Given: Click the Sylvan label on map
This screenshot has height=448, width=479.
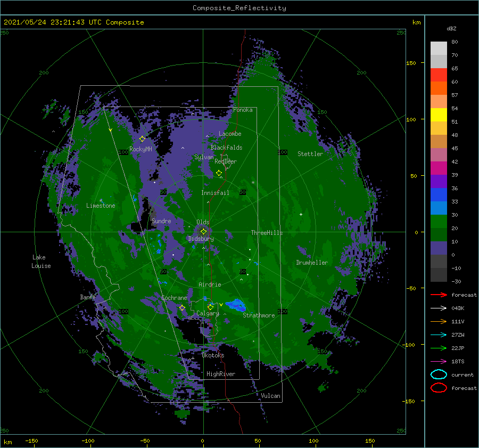Looking at the screenshot, I should [x=204, y=157].
